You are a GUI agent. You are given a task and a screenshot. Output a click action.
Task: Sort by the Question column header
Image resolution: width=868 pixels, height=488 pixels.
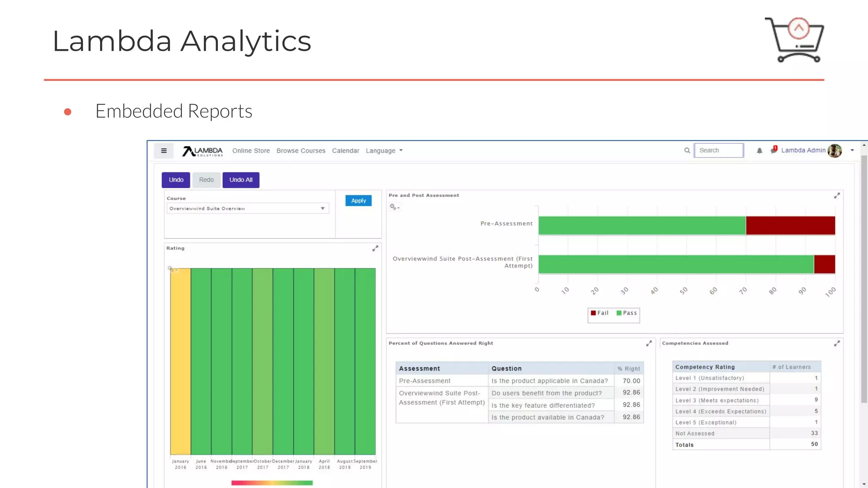click(x=551, y=369)
